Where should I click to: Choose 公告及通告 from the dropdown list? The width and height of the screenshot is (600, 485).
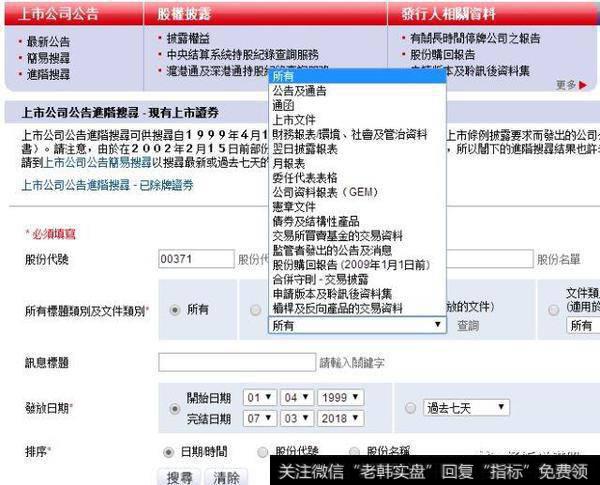click(x=300, y=90)
